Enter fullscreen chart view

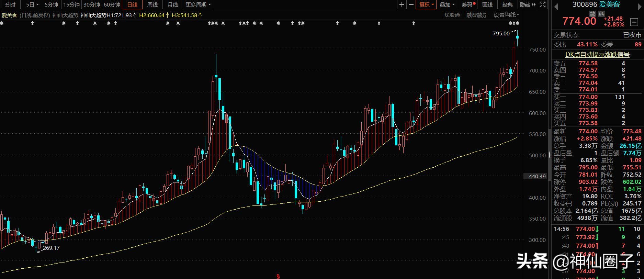pyautogui.click(x=543, y=4)
